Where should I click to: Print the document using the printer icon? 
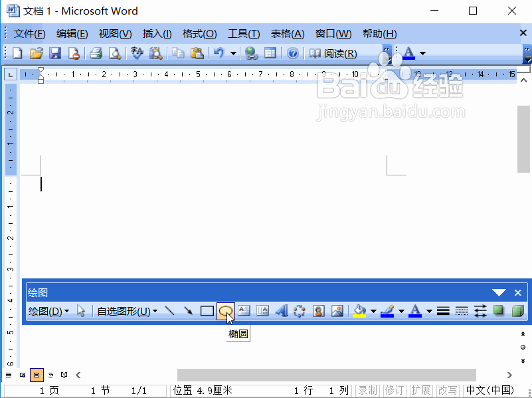pyautogui.click(x=96, y=53)
